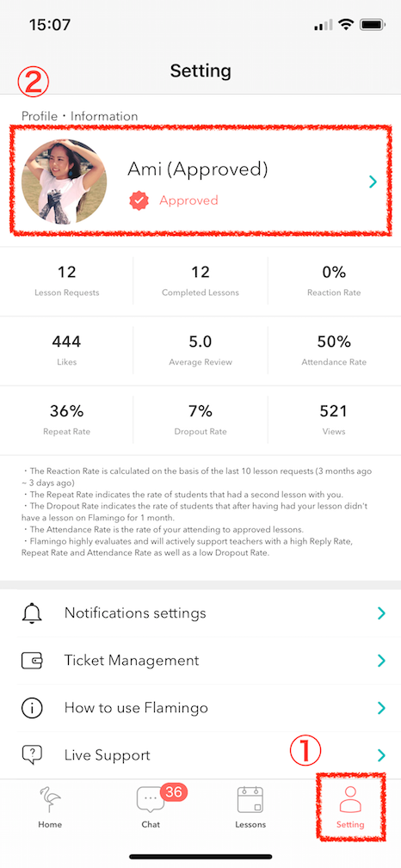Tap Ami's round profile photo
The height and width of the screenshot is (868, 401).
[x=65, y=181]
